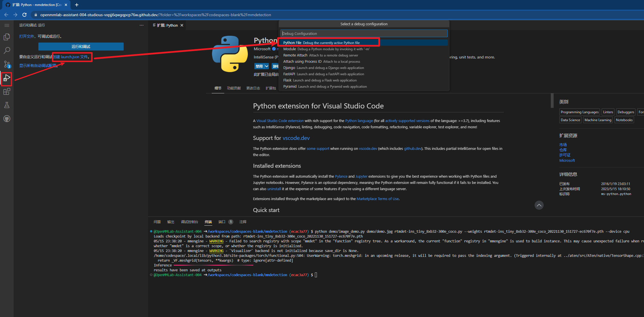Expand the 禁用 button dropdown arrow
Viewport: 644px width, 317px height.
(x=267, y=66)
